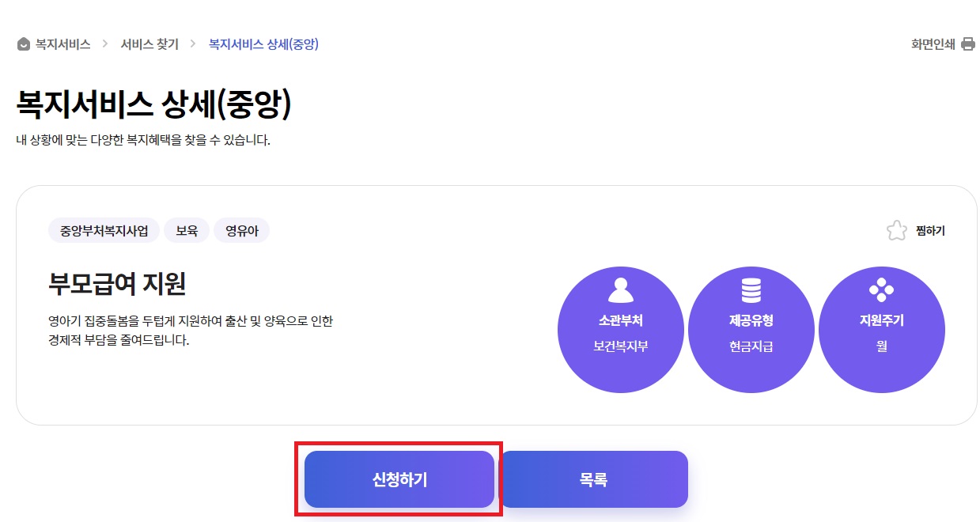Image resolution: width=980 pixels, height=522 pixels.
Task: Click the star icon next to 찜하기
Action: click(x=895, y=230)
